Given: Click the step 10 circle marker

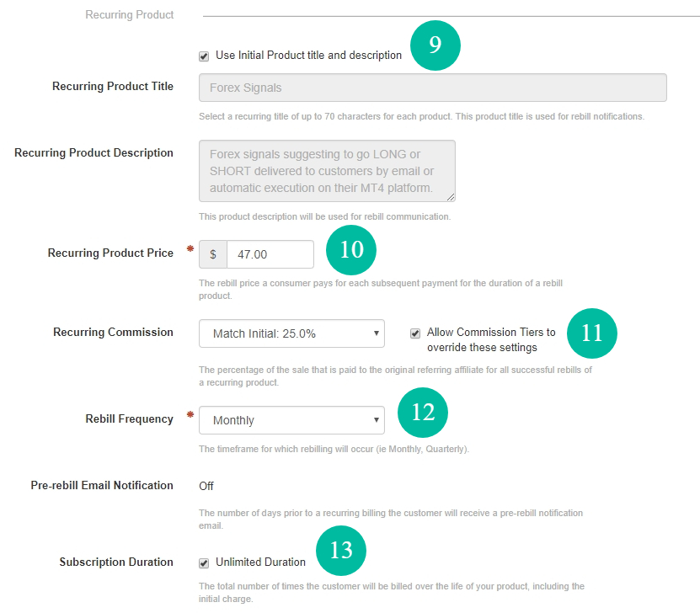Looking at the screenshot, I should [x=351, y=250].
